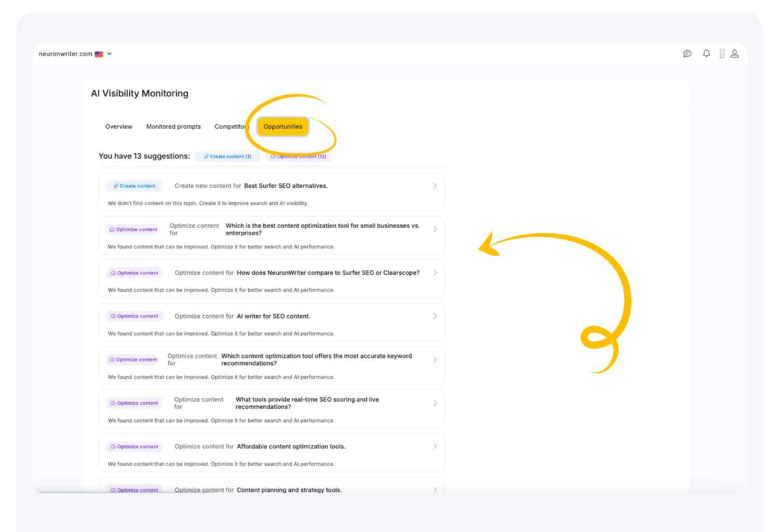Click the AI Visibility Monitoring page title
The width and height of the screenshot is (779, 532).
point(139,93)
